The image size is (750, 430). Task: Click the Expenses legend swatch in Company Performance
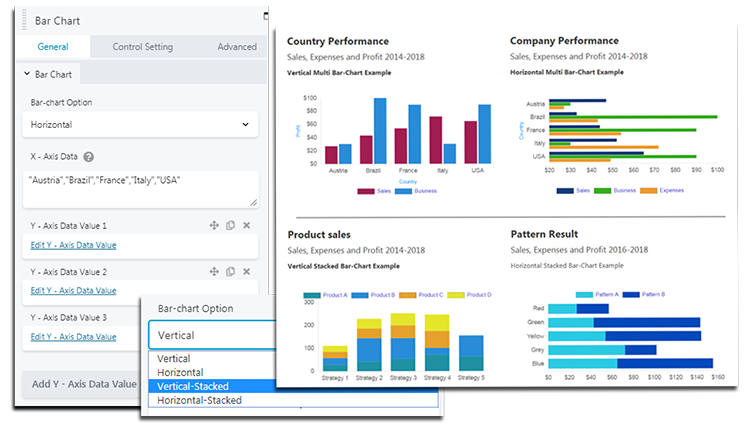pyautogui.click(x=648, y=190)
